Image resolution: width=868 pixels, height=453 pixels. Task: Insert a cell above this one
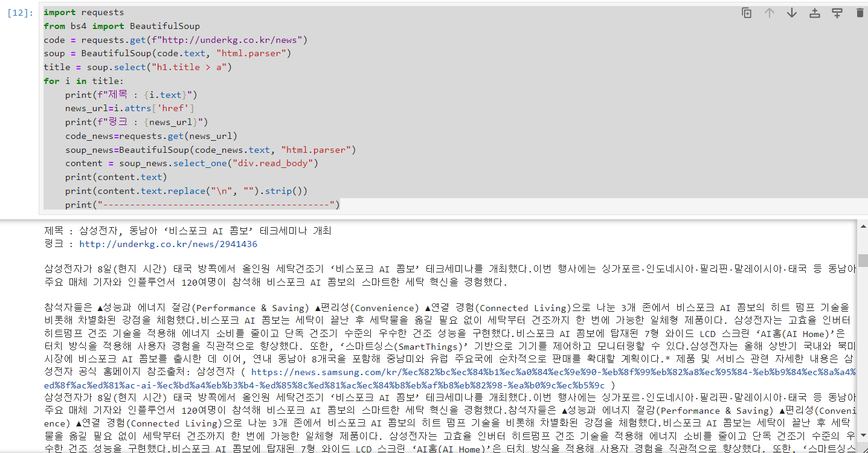pos(815,13)
